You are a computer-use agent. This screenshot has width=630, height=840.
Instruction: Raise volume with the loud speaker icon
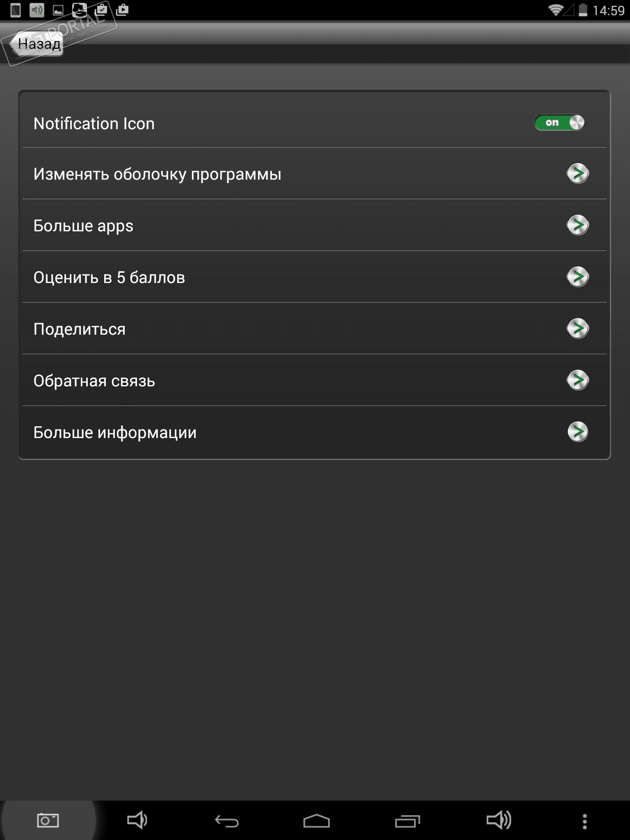pos(498,820)
